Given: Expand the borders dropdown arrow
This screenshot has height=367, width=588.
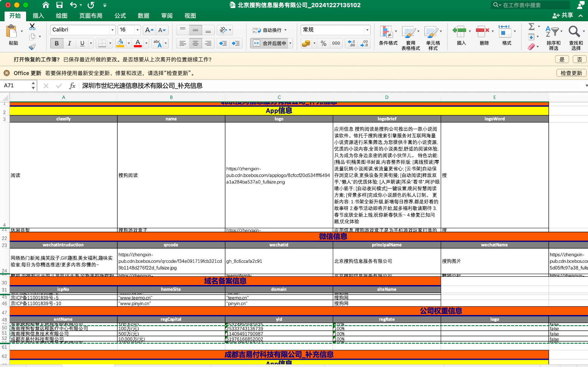Looking at the screenshot, I should [110, 43].
